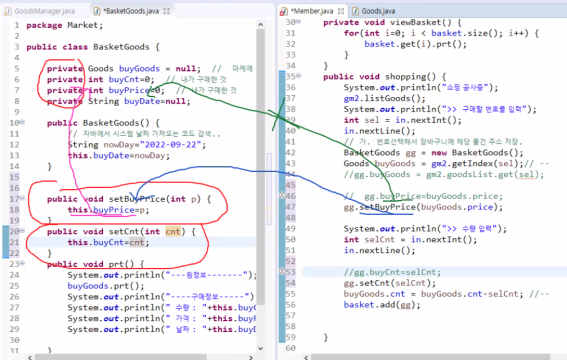Close the BasketGoods.java tab
Image resolution: width=567 pixels, height=360 pixels.
click(166, 11)
